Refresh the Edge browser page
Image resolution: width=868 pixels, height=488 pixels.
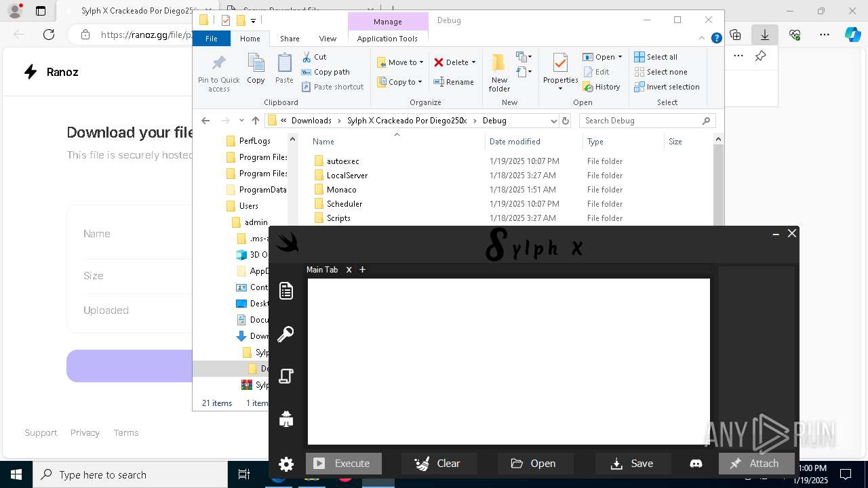tap(49, 35)
